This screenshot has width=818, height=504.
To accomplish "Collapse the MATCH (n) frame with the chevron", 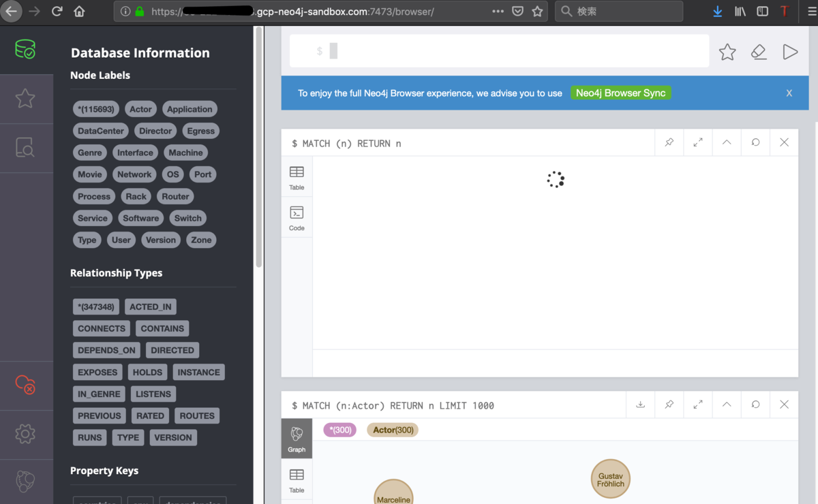I will point(726,142).
